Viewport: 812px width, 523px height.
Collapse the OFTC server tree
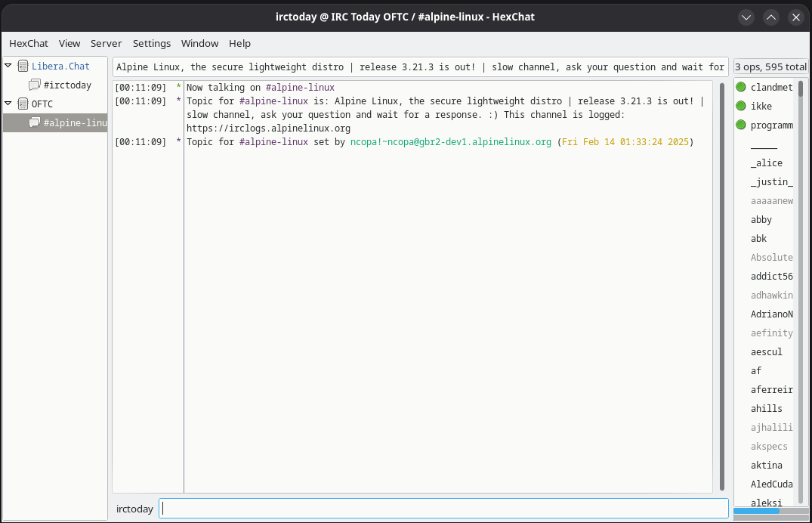click(8, 103)
